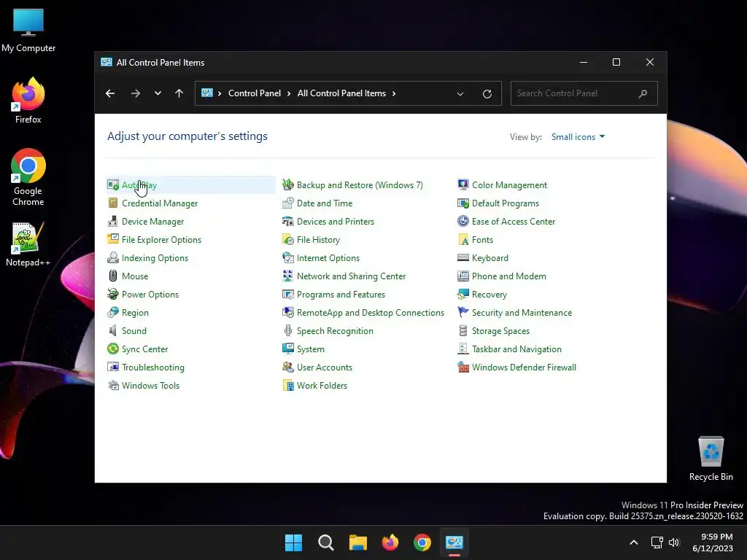Open the Windows Start button
747x560 pixels.
pos(293,542)
